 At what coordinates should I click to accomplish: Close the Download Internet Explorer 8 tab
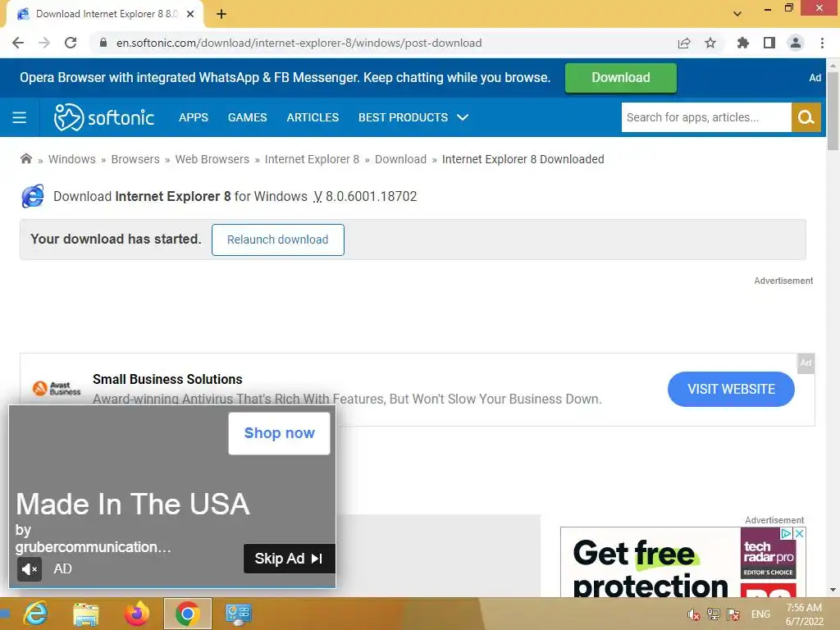pyautogui.click(x=190, y=14)
